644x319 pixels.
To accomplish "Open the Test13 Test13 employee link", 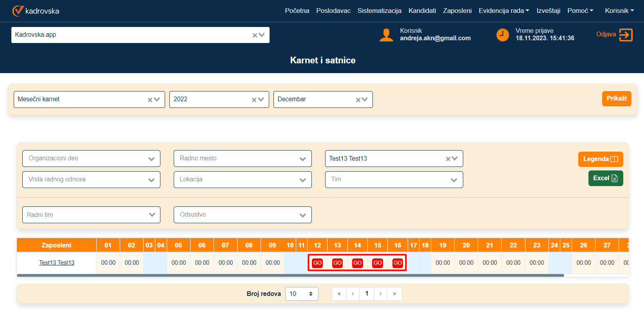I will click(57, 263).
